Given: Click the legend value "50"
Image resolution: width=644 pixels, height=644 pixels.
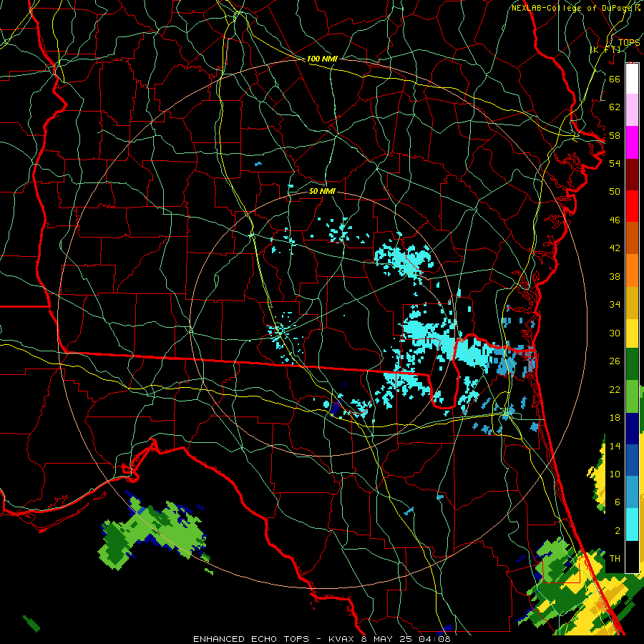Looking at the screenshot, I should [x=615, y=191].
